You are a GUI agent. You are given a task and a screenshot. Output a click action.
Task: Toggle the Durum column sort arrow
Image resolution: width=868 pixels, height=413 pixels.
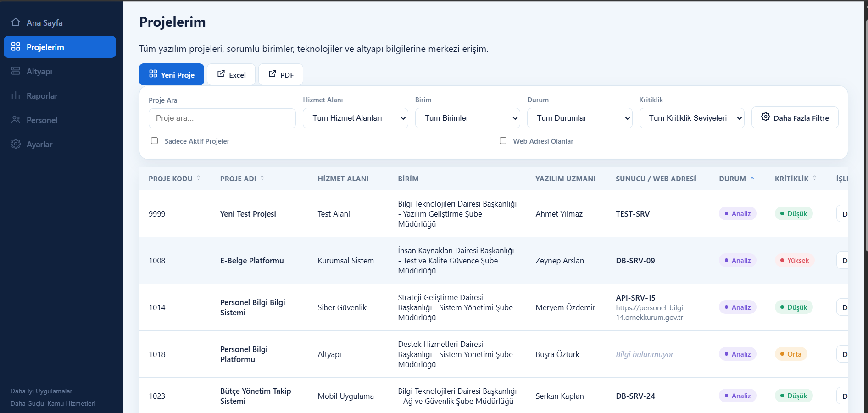pos(752,178)
